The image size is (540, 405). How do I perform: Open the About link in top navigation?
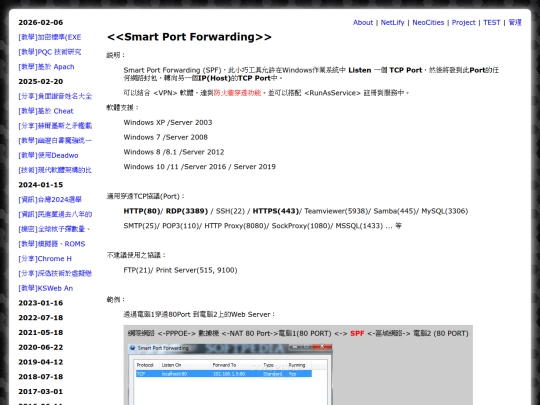[x=363, y=22]
